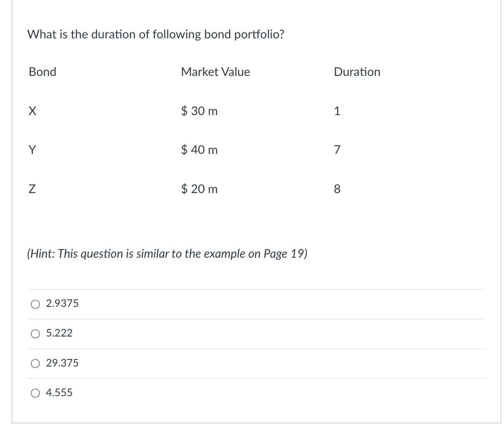This screenshot has height=427, width=504.
Task: Click the Bond X row label
Action: pos(33,111)
